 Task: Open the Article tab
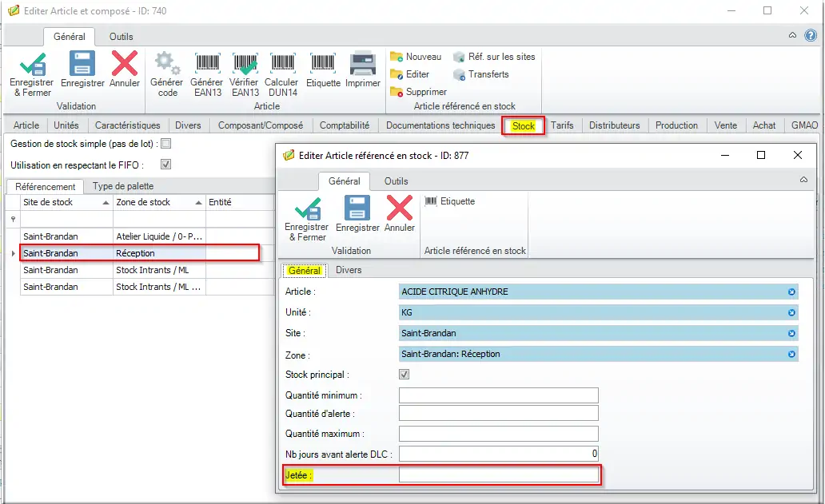click(x=26, y=125)
